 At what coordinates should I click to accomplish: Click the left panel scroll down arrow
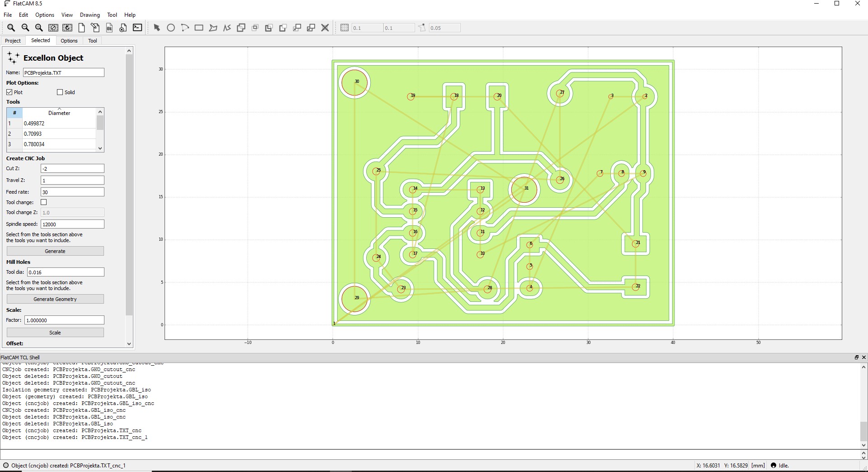point(129,344)
